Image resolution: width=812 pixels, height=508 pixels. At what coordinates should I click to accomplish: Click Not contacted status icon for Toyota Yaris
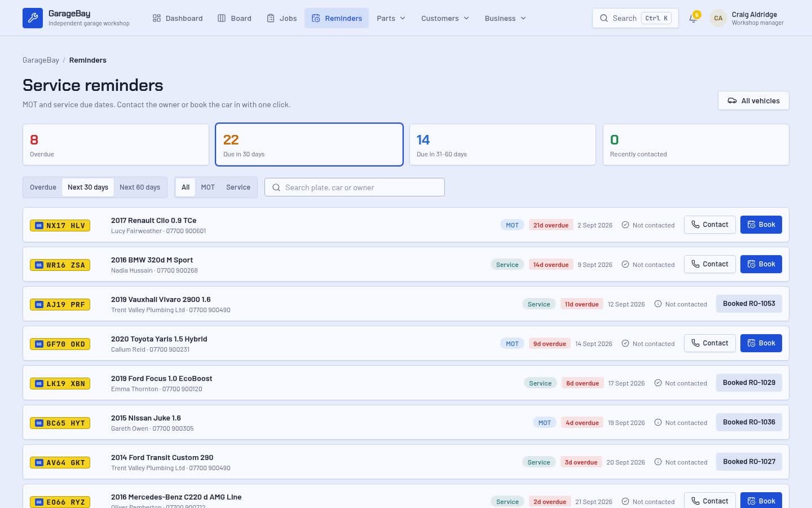tap(625, 343)
